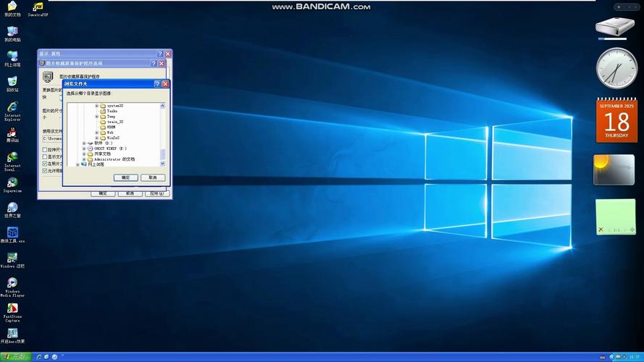The height and width of the screenshot is (362, 644).
Task: Click the help button in the 浏览文件夹 title bar
Action: (157, 84)
